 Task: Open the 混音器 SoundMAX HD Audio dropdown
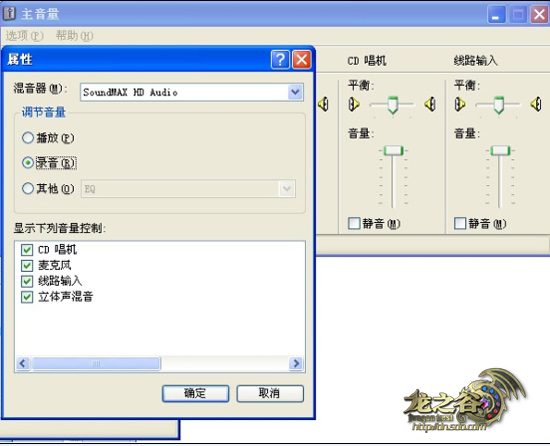pos(295,92)
